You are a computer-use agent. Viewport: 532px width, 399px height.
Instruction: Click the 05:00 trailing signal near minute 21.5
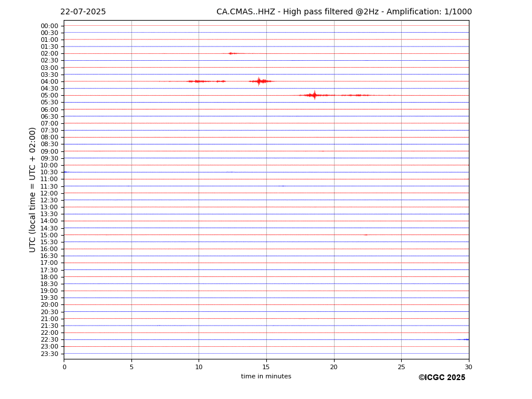355,95
